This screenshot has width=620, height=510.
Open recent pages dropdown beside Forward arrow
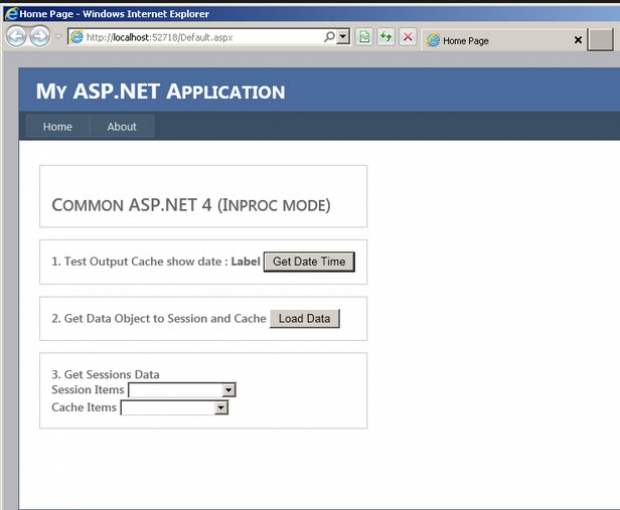[58, 36]
